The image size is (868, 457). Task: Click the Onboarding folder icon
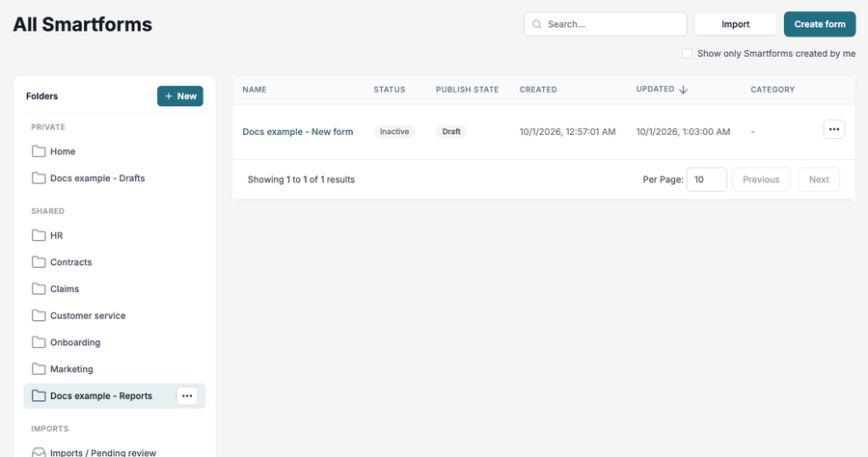39,342
